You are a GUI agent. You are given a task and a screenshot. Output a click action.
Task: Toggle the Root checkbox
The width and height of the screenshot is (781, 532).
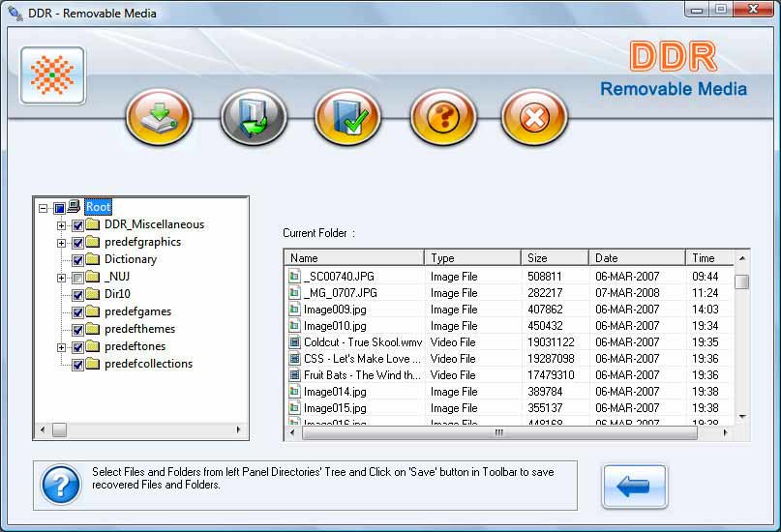pos(59,208)
